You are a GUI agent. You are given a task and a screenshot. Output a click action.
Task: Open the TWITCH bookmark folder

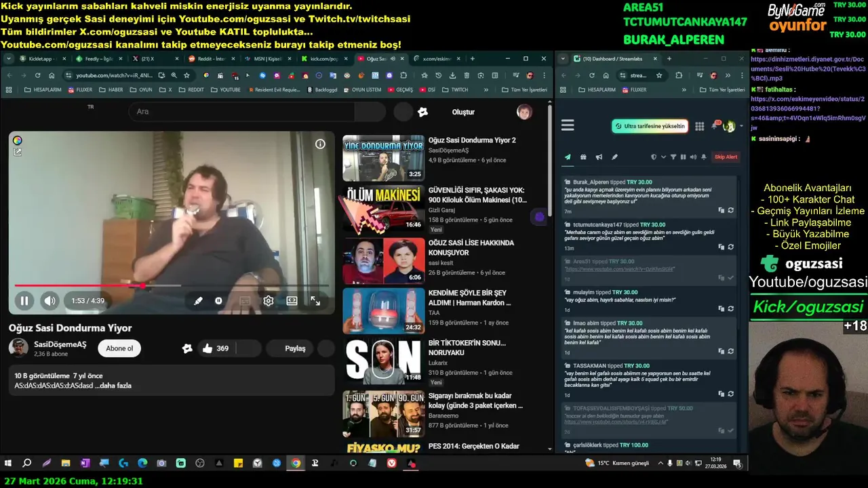tap(455, 89)
